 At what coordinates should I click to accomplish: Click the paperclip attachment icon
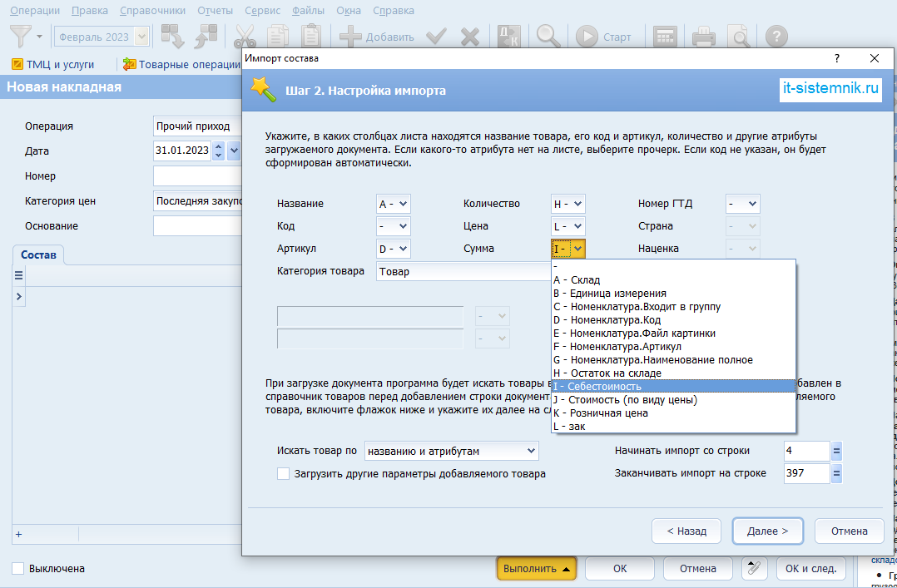point(754,569)
